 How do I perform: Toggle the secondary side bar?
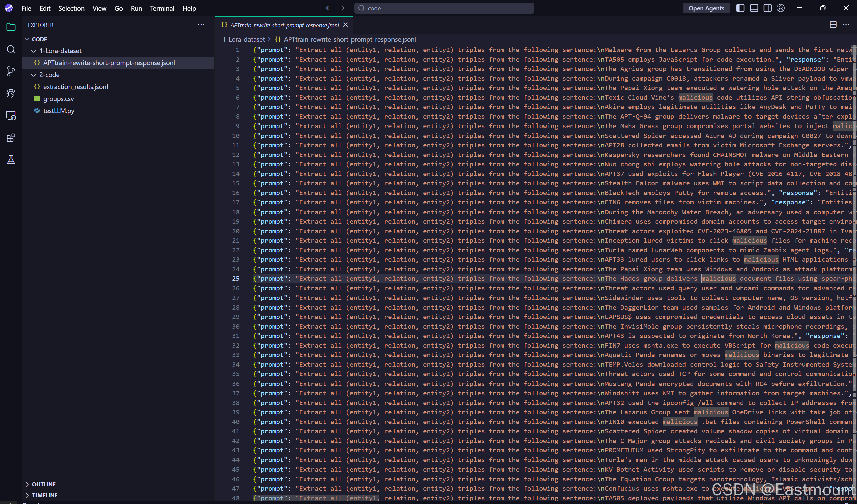[x=768, y=8]
